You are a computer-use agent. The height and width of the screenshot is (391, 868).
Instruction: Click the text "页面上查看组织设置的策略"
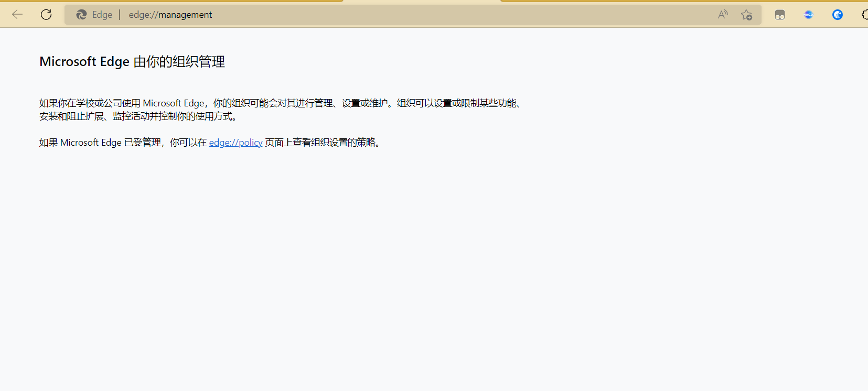(320, 143)
